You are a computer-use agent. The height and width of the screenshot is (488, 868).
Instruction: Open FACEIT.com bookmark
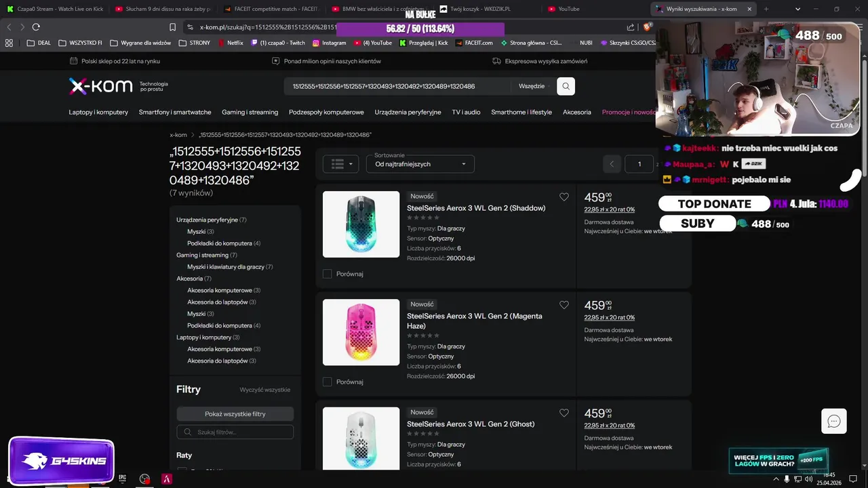(x=474, y=43)
